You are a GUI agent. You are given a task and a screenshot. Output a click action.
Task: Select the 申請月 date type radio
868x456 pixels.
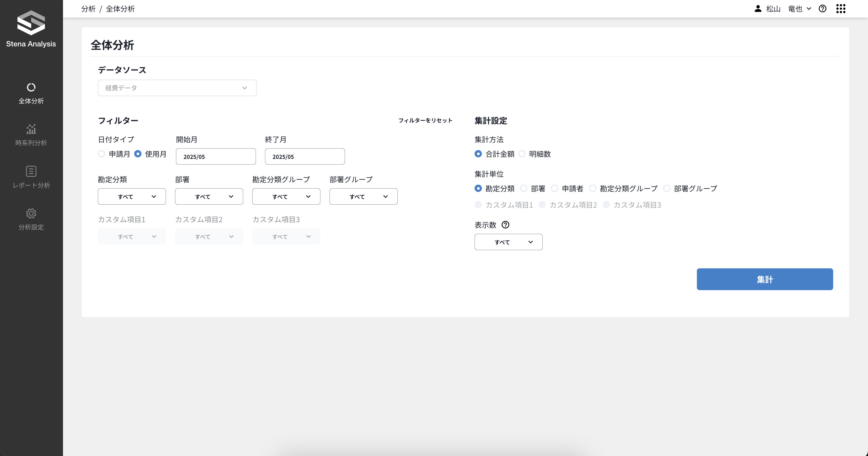[x=101, y=154]
